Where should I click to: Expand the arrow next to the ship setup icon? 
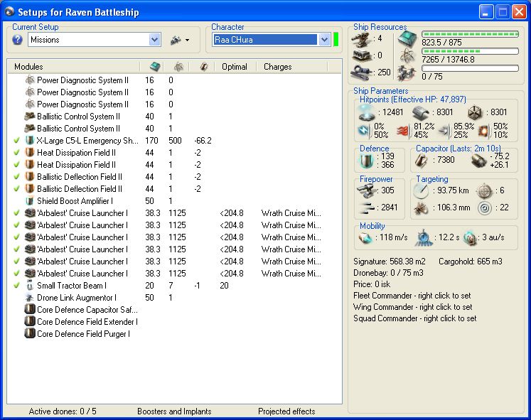pos(187,41)
